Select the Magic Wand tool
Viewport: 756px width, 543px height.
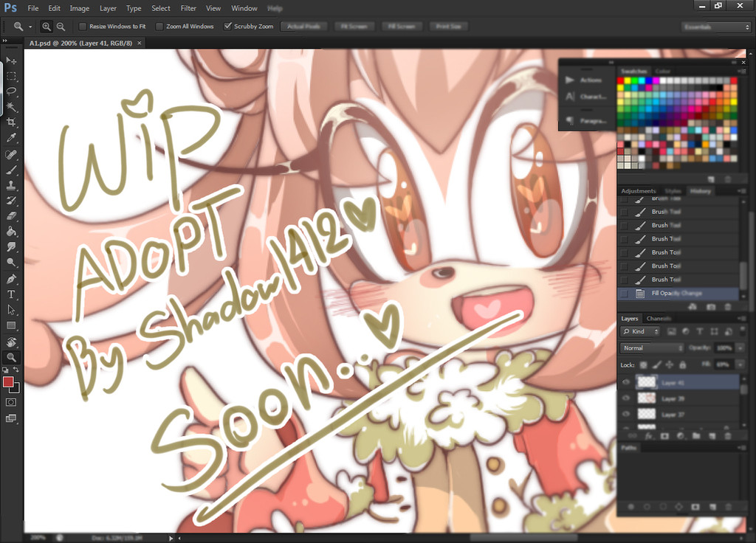pos(11,107)
